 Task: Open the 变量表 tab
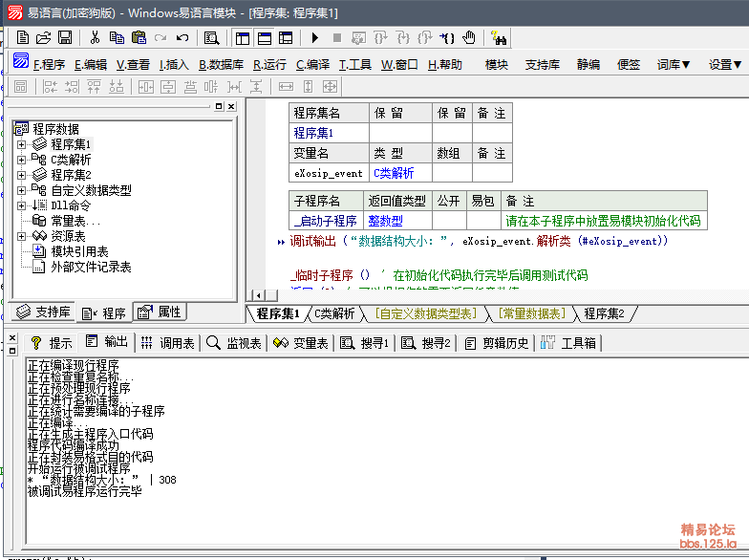(300, 342)
